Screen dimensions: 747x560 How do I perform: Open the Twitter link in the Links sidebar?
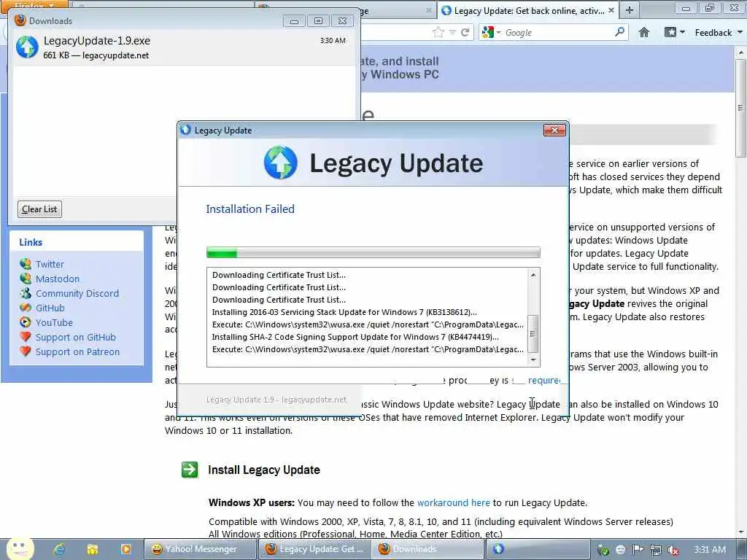pos(50,264)
